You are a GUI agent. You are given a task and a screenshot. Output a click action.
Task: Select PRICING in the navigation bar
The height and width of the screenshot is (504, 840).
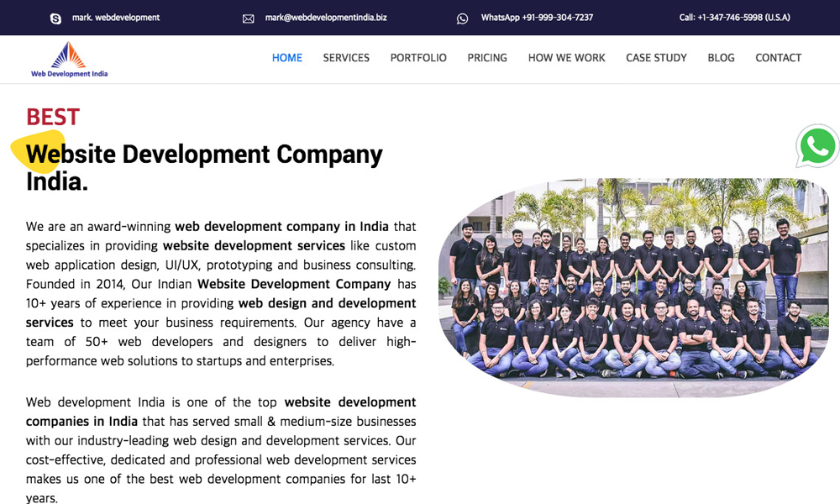coord(487,58)
